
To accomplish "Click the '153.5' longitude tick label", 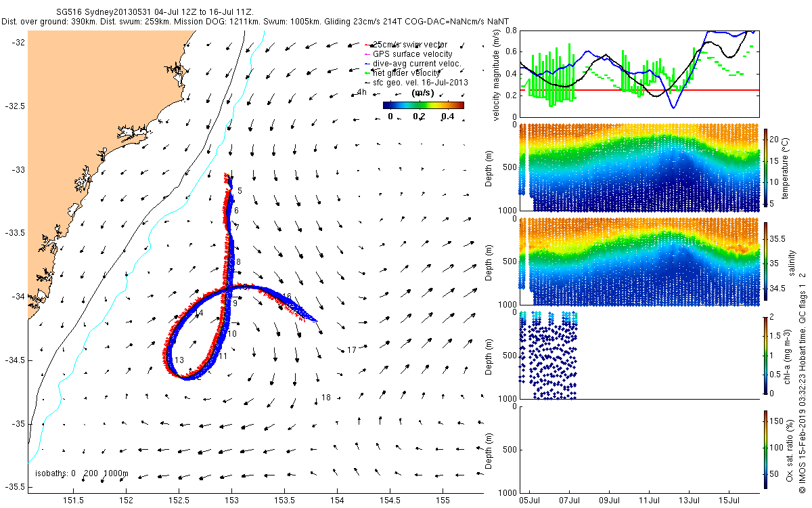I will pyautogui.click(x=284, y=500).
